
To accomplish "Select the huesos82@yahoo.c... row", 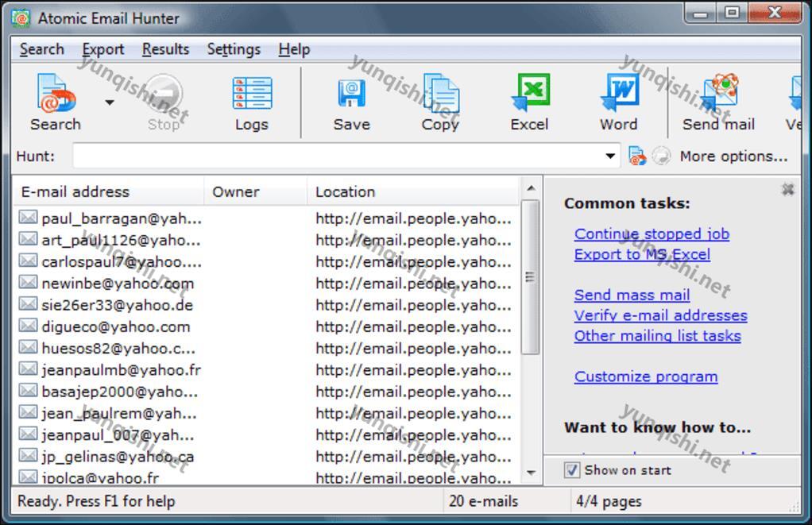I will pyautogui.click(x=265, y=349).
